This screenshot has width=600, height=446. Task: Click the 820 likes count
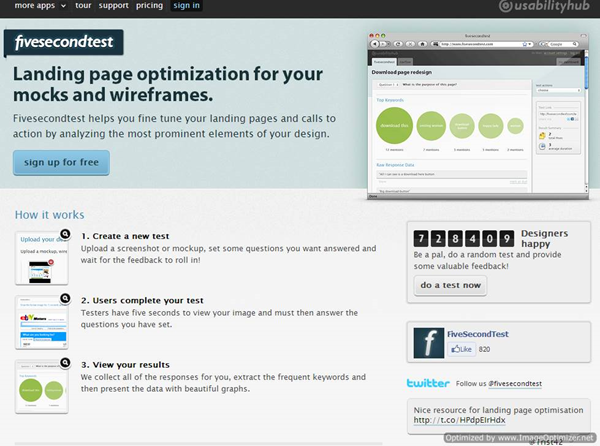(x=484, y=349)
